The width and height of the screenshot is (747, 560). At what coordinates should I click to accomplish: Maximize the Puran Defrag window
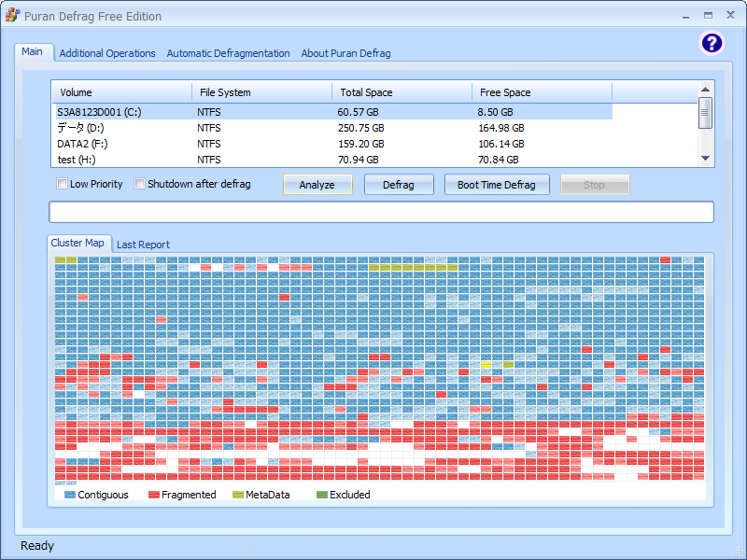click(x=709, y=15)
